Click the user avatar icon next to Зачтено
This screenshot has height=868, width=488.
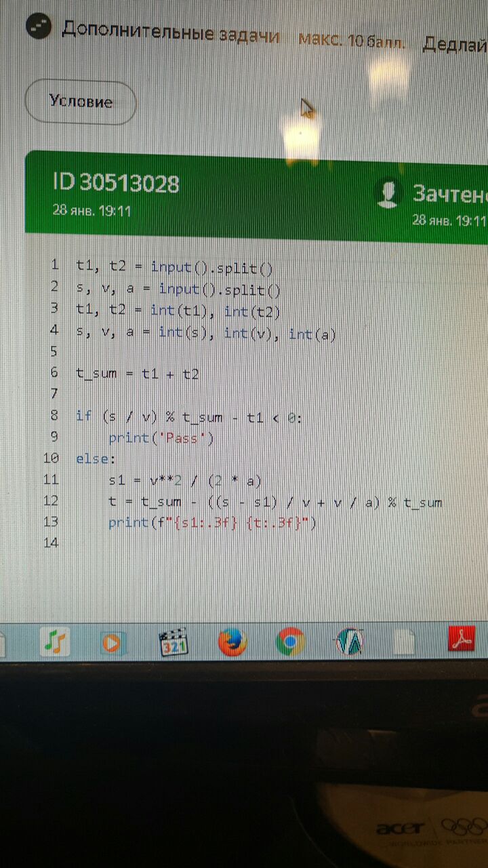point(387,193)
